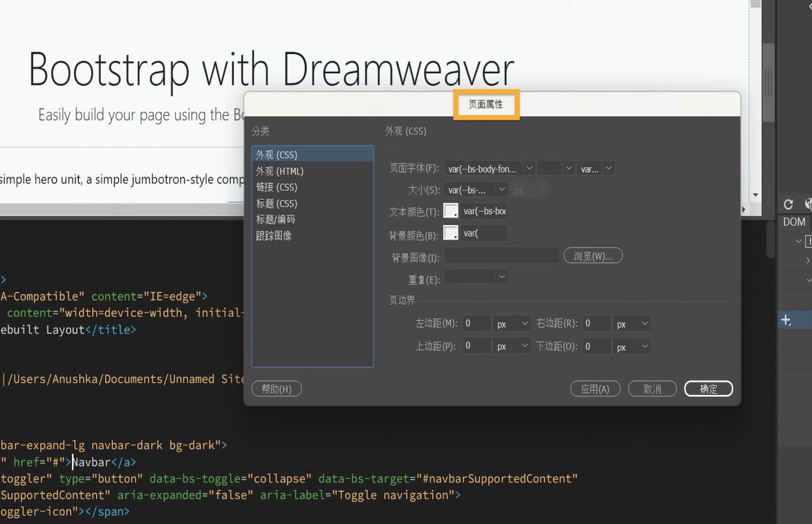This screenshot has width=812, height=524.
Task: Click the design view vertical scrollbar thumb
Action: click(x=768, y=83)
